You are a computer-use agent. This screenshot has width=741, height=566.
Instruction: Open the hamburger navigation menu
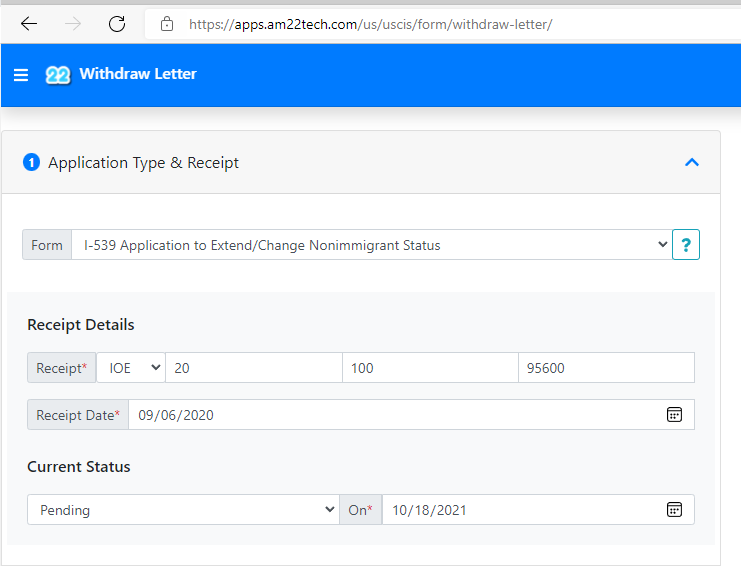(21, 75)
